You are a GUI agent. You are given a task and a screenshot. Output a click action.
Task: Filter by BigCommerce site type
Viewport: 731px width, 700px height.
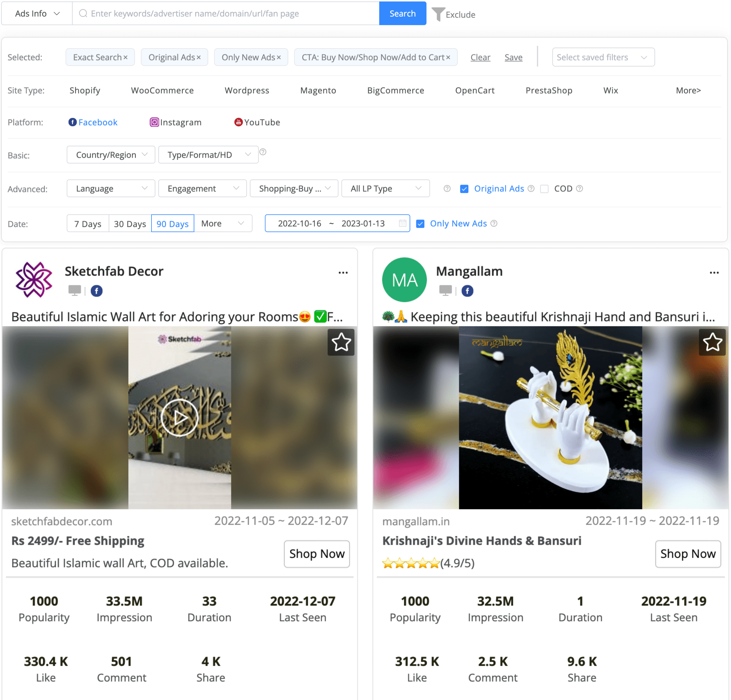pyautogui.click(x=395, y=91)
